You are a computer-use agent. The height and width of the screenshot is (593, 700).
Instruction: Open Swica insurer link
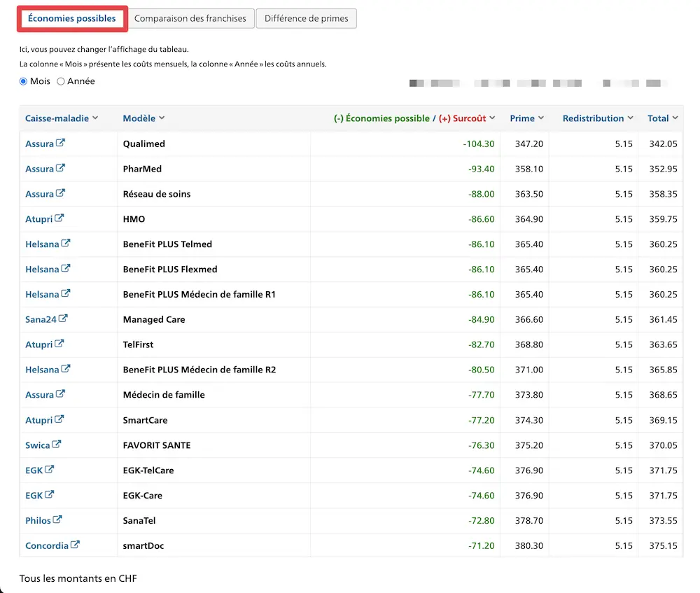[x=38, y=446]
